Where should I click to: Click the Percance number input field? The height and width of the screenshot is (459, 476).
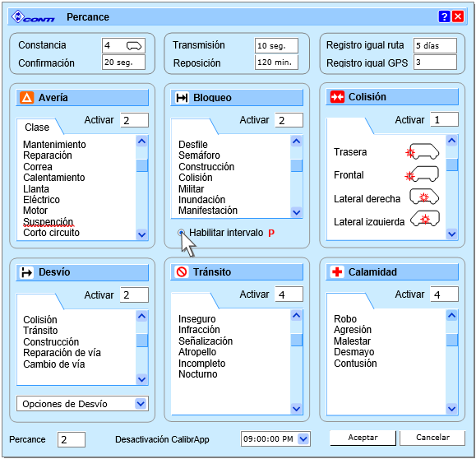tap(72, 439)
